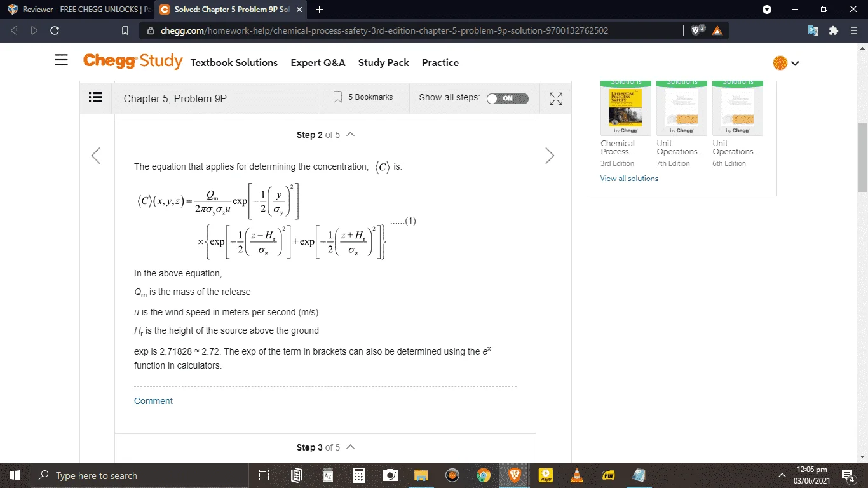
Task: Open Brave Shields lion icon
Action: 697,30
